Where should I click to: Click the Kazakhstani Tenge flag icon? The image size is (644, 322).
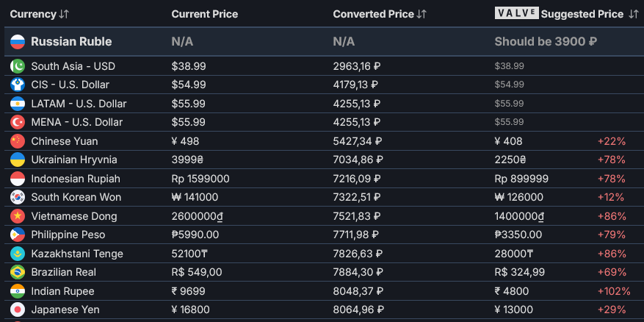point(18,254)
